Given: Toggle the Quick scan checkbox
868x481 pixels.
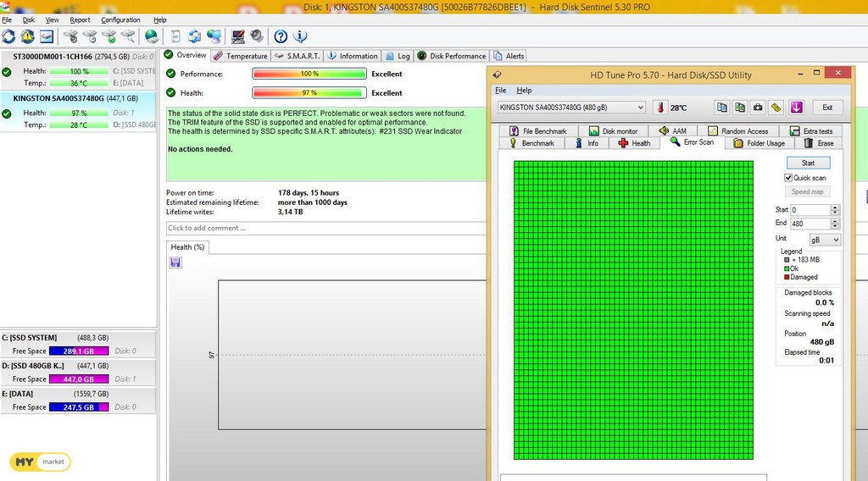Looking at the screenshot, I should [x=788, y=178].
